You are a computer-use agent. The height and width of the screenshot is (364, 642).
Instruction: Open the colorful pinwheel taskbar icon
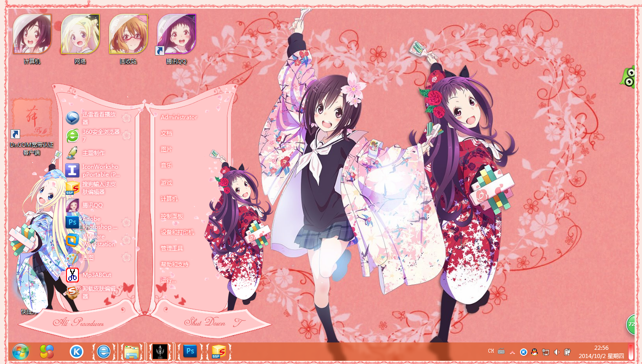[47, 352]
